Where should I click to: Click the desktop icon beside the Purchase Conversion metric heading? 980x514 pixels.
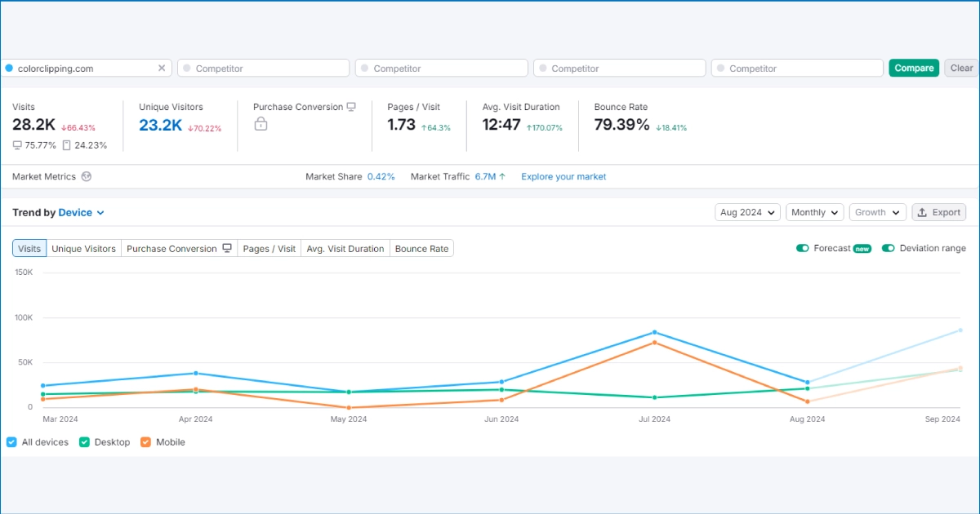(x=351, y=107)
